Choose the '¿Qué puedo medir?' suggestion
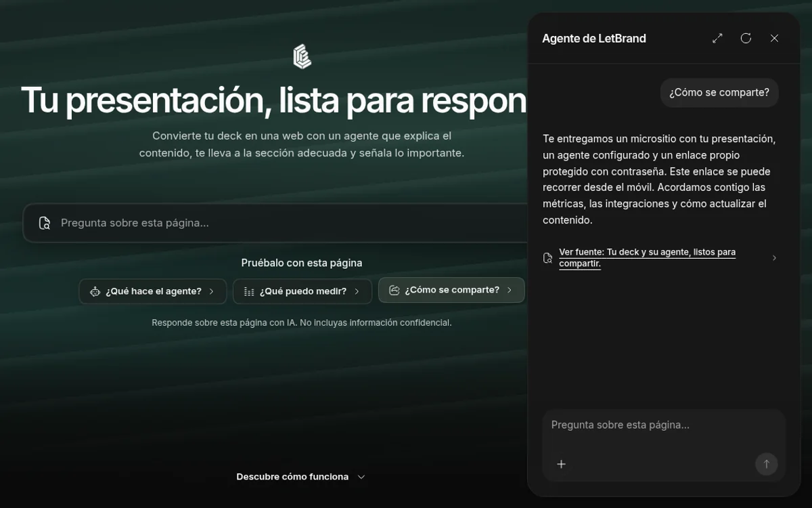This screenshot has width=812, height=508. (302, 291)
